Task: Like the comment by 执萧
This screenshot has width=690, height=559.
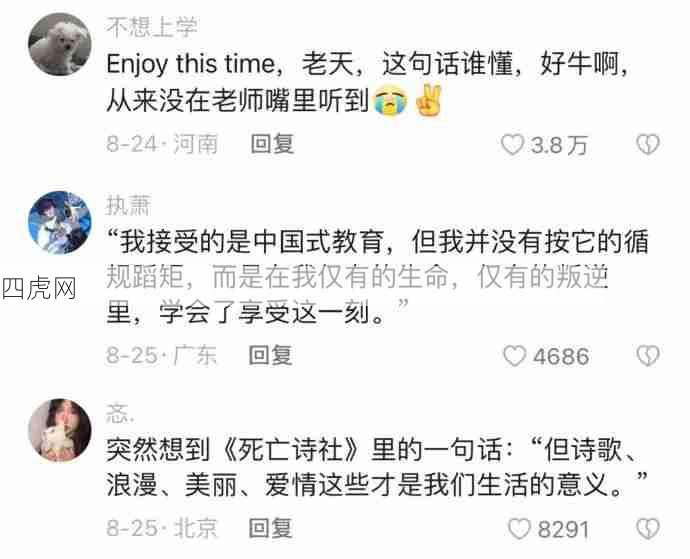Action: point(514,356)
